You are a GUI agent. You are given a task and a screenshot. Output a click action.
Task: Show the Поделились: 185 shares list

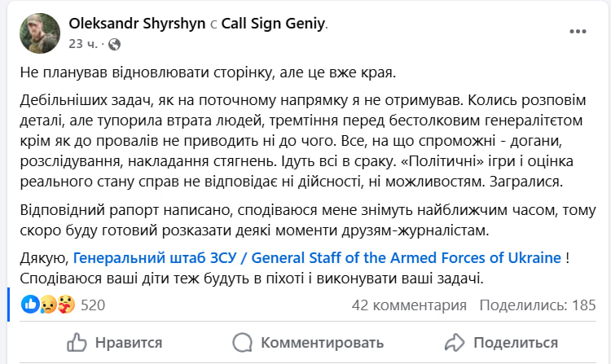click(x=538, y=305)
